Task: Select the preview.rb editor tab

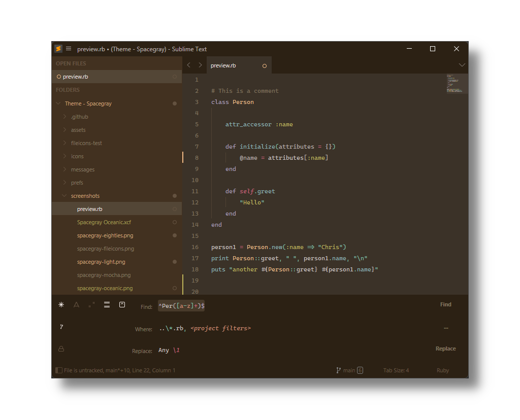Action: (223, 65)
